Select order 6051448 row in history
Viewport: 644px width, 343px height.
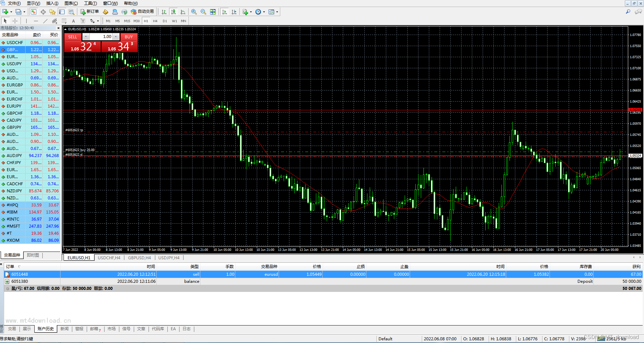click(x=323, y=274)
